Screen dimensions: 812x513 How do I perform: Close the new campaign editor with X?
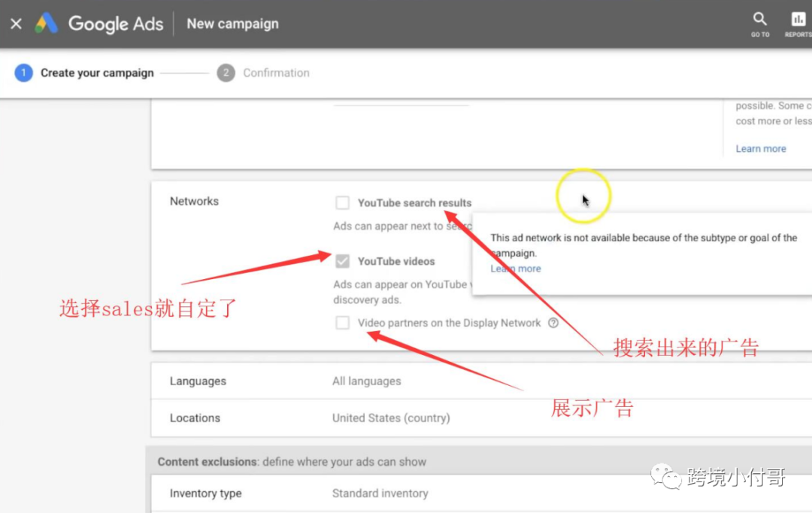tap(16, 24)
